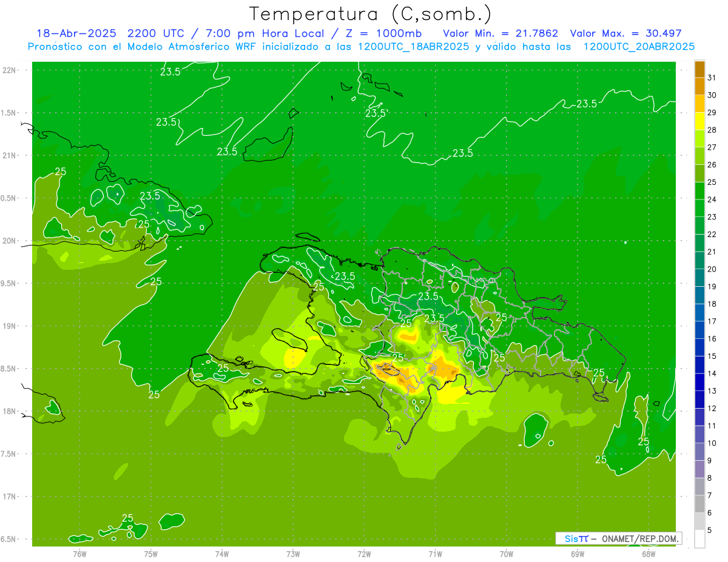Click the '19N' latitude axis label
This screenshot has height=562, width=728.
[x=9, y=326]
